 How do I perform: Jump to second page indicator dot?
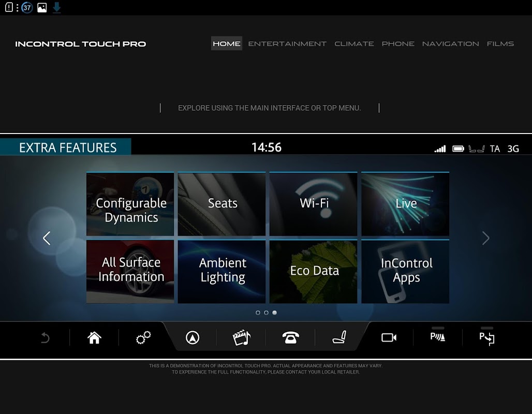[x=267, y=313]
